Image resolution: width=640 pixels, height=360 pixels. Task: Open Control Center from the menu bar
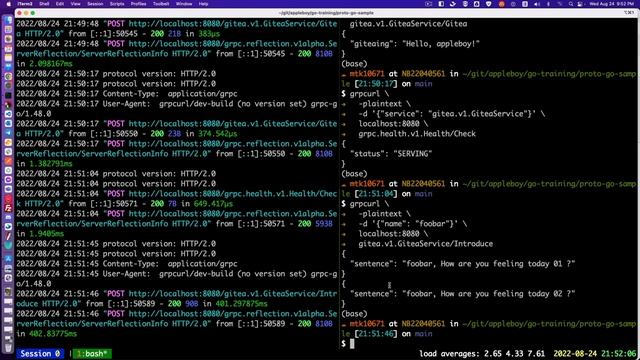(580, 4)
